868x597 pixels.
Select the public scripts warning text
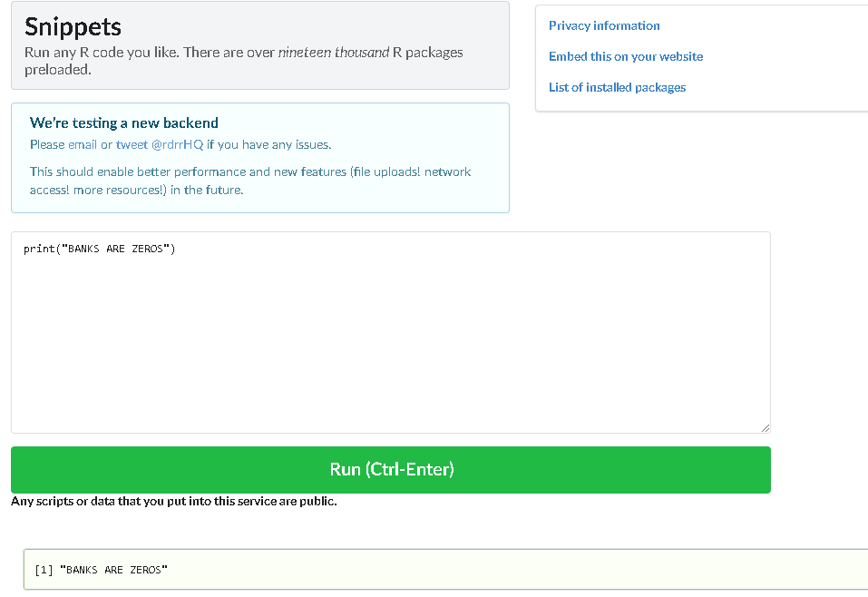[x=174, y=501]
